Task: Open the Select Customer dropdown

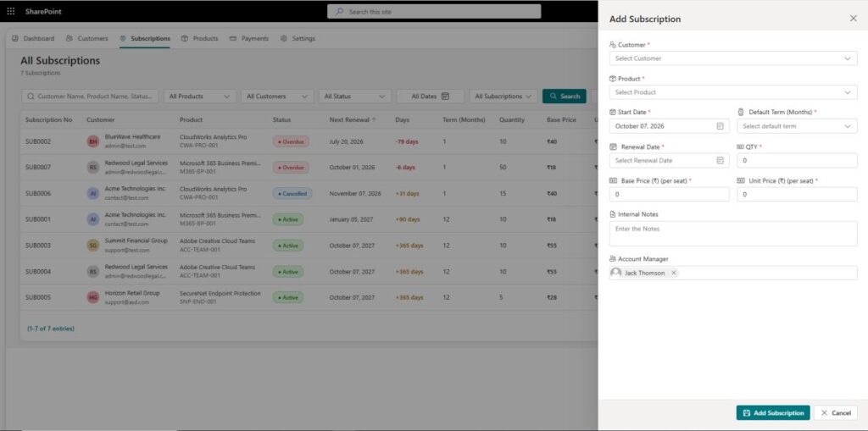Action: pyautogui.click(x=733, y=58)
